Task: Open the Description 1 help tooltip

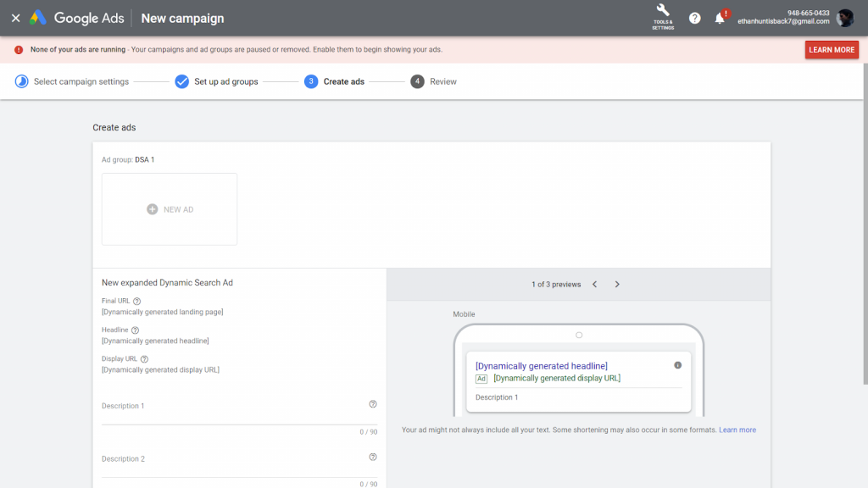Action: 373,404
